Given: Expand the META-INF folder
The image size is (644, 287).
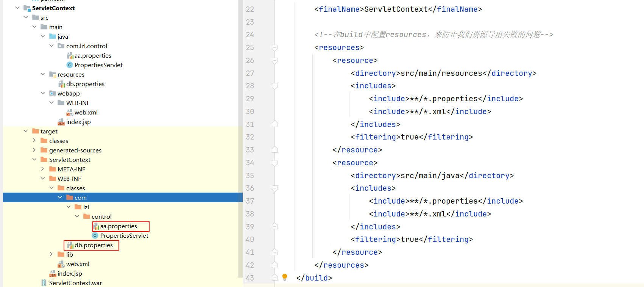Looking at the screenshot, I should click(43, 169).
